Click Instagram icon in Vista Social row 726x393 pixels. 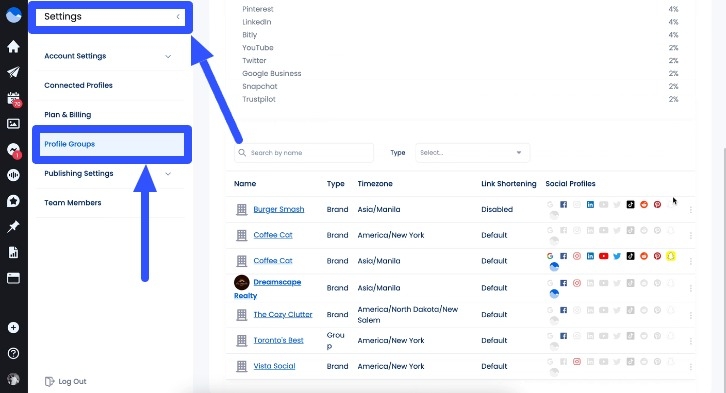[577, 362]
